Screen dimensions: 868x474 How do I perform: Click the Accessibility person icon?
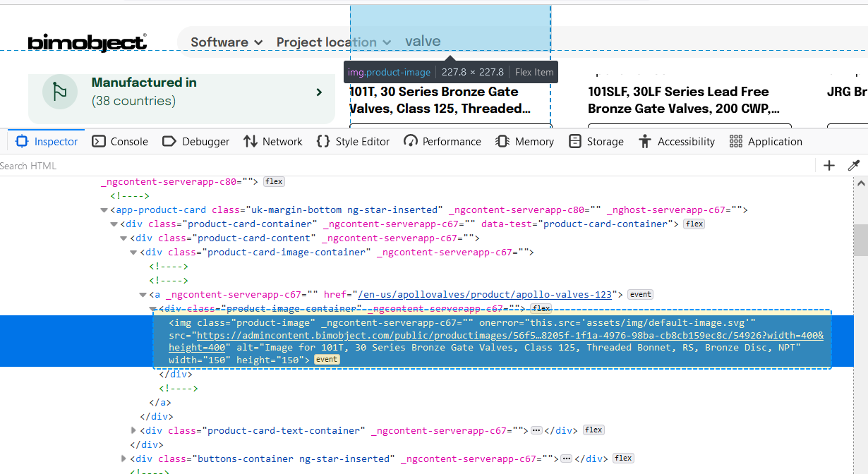pyautogui.click(x=645, y=142)
